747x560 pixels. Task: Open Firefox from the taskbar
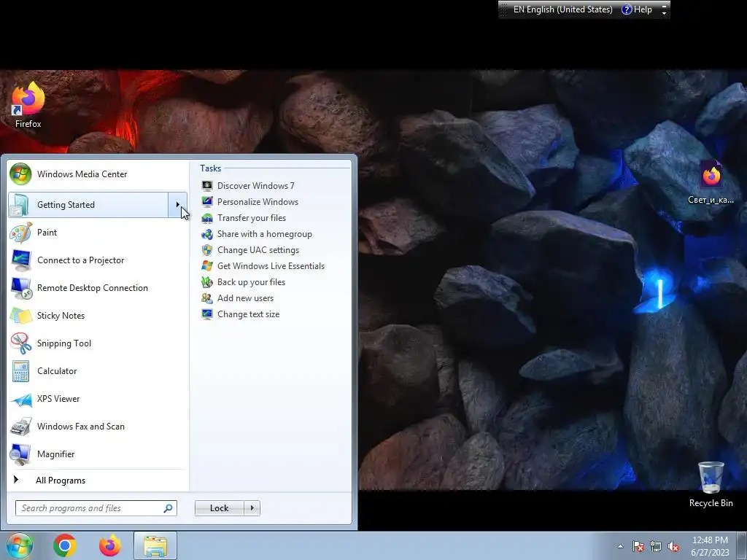pos(110,545)
